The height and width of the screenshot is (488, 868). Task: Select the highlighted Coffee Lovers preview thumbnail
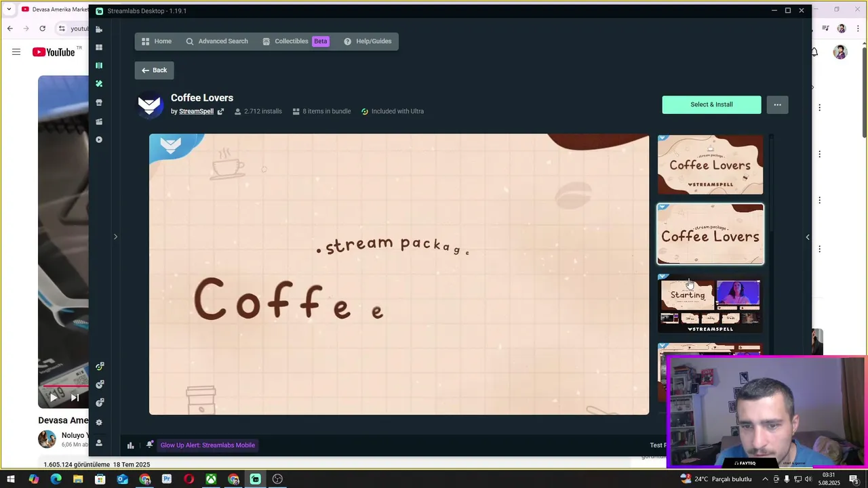tap(710, 234)
